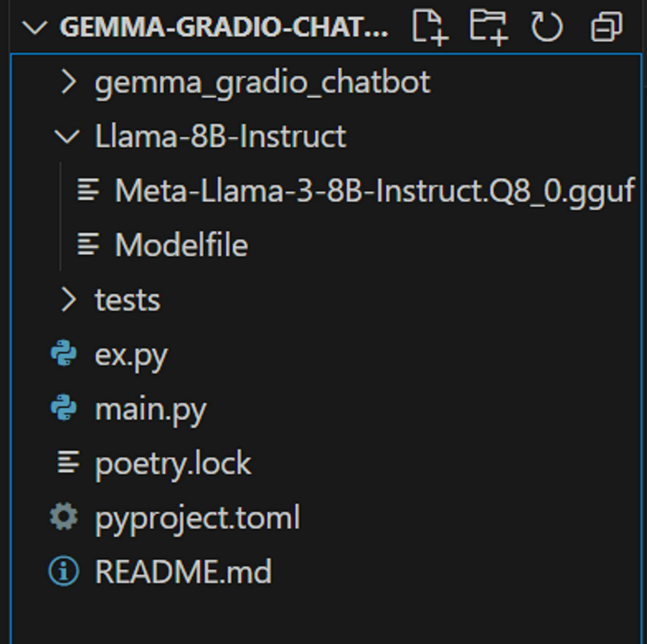This screenshot has height=644, width=647.
Task: Click the info icon beside README.md
Action: click(x=64, y=571)
